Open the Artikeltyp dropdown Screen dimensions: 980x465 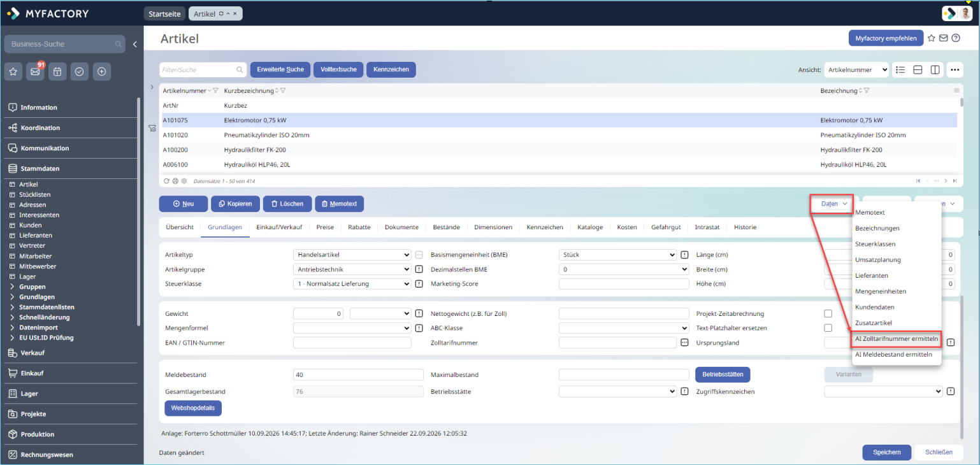coord(352,255)
